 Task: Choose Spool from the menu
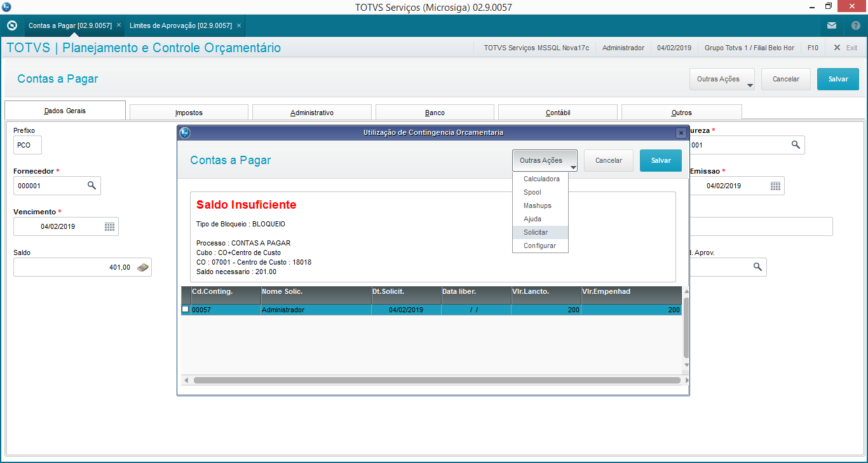tap(540, 192)
